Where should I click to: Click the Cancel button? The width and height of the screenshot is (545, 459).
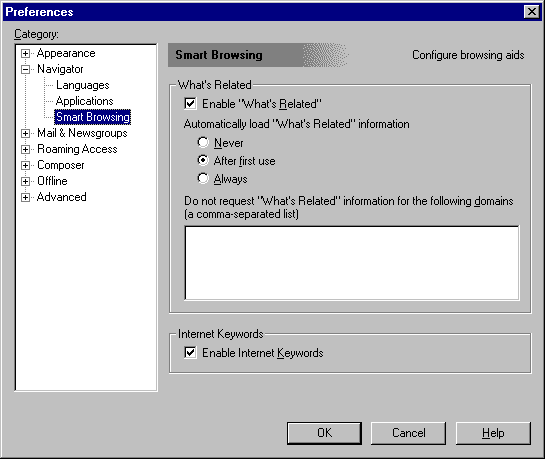[x=408, y=433]
